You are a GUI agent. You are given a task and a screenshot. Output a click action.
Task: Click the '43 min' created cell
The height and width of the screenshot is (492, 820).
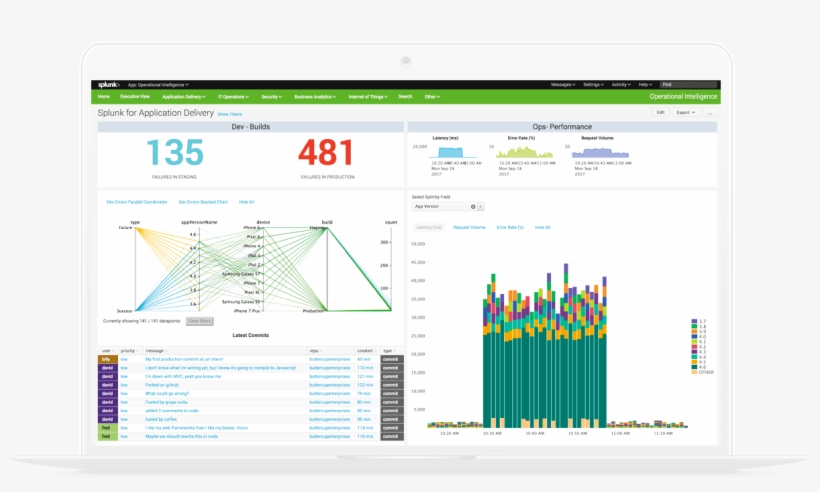pos(364,359)
